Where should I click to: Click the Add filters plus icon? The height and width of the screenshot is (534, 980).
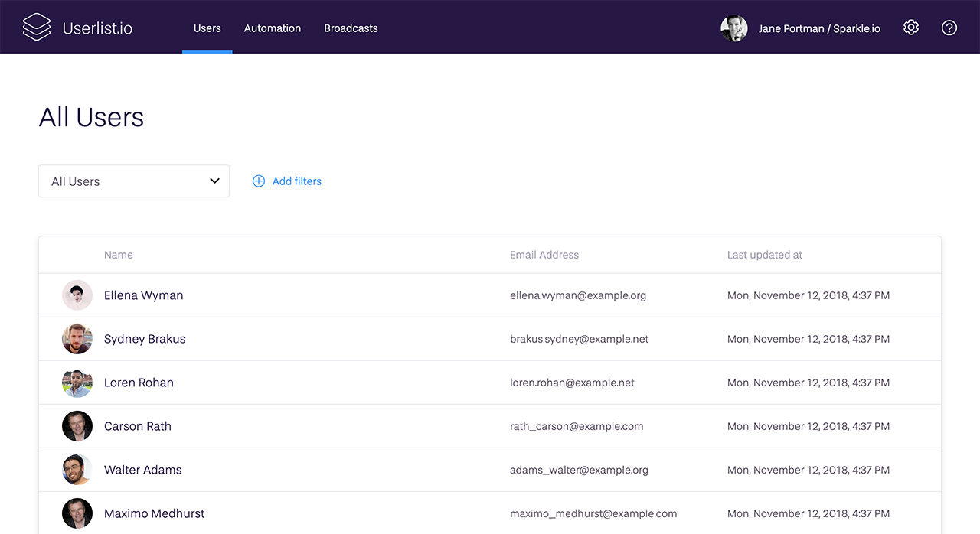click(x=258, y=181)
